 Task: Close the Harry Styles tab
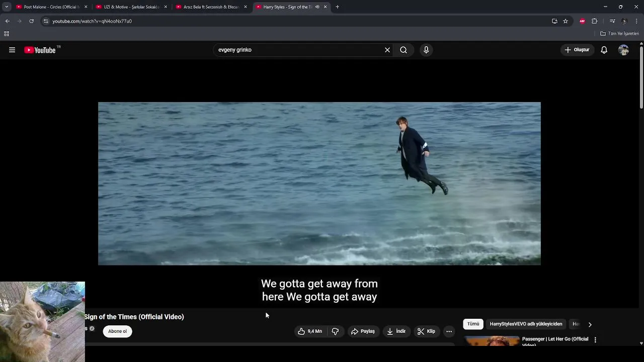tap(325, 7)
